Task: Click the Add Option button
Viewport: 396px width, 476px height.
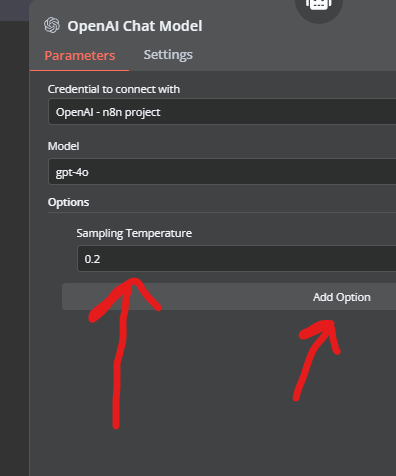Action: pyautogui.click(x=229, y=297)
